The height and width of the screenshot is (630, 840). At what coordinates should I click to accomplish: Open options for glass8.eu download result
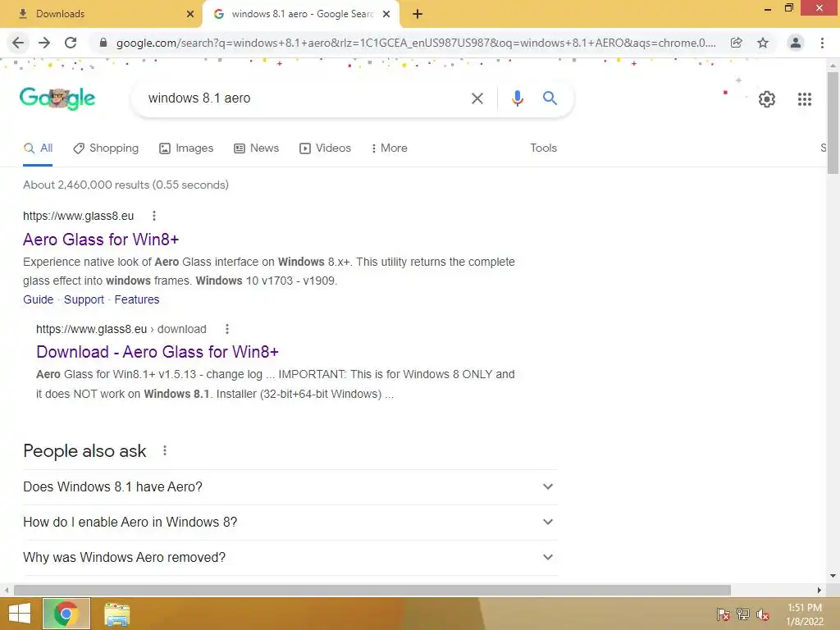pyautogui.click(x=227, y=329)
